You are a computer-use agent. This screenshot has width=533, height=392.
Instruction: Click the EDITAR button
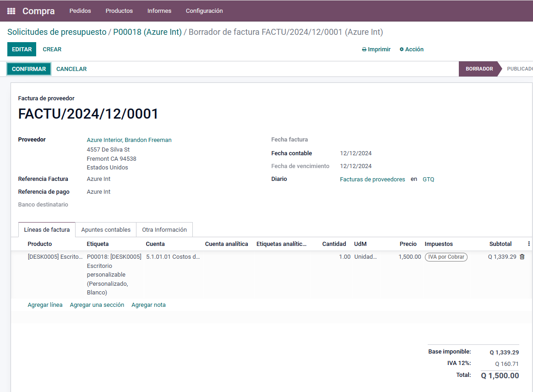coord(22,49)
